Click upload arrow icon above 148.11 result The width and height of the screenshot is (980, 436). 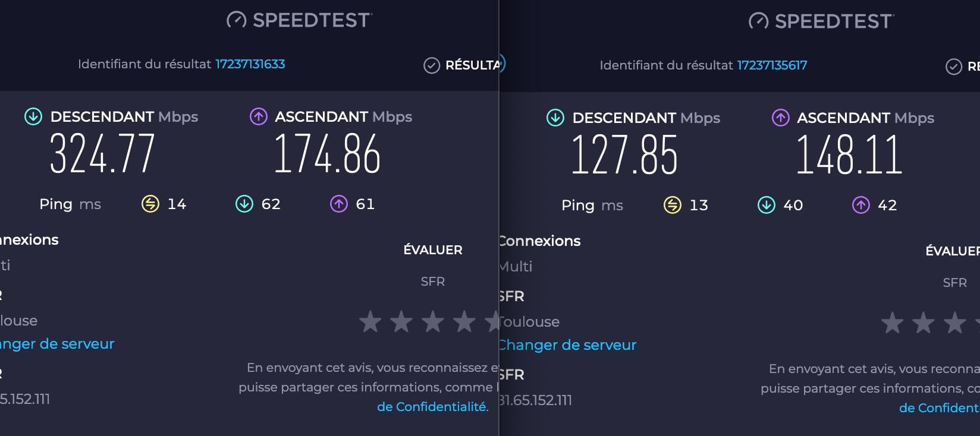[x=780, y=118]
